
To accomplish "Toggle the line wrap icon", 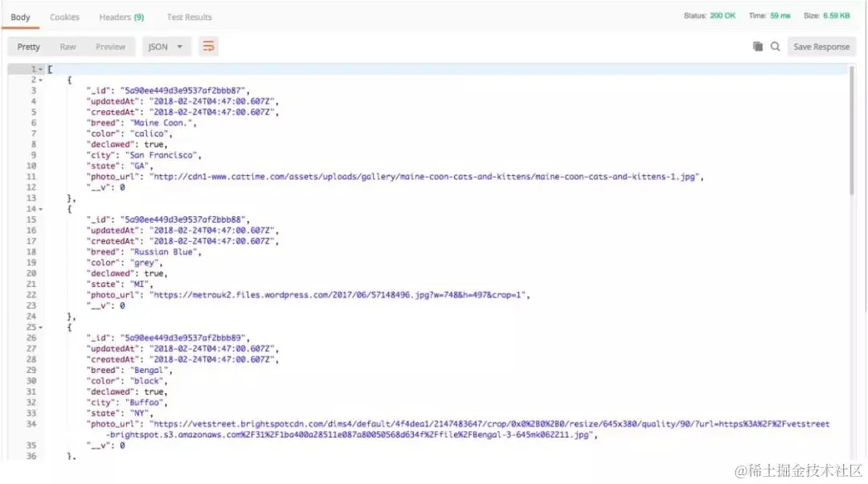I will tap(208, 47).
